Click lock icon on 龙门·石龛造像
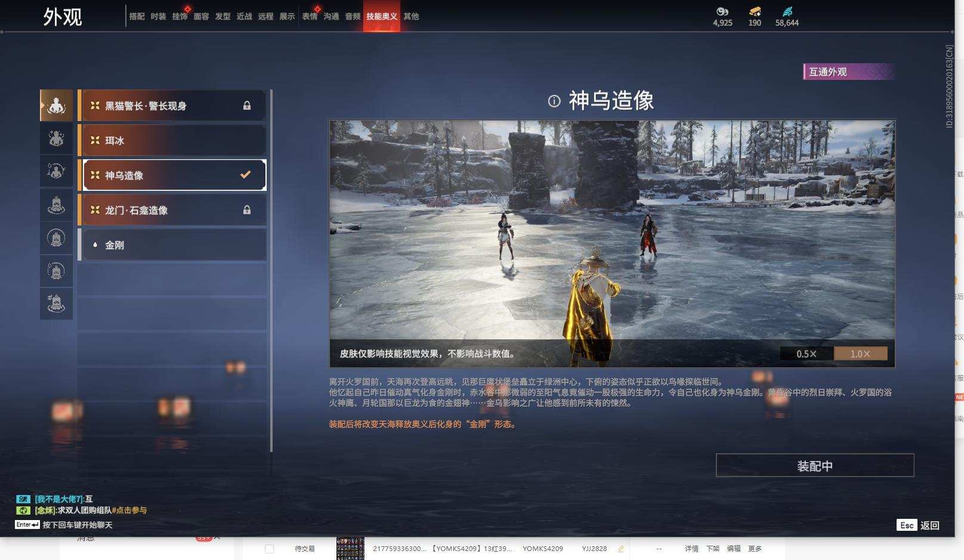The image size is (964, 560). pyautogui.click(x=247, y=210)
